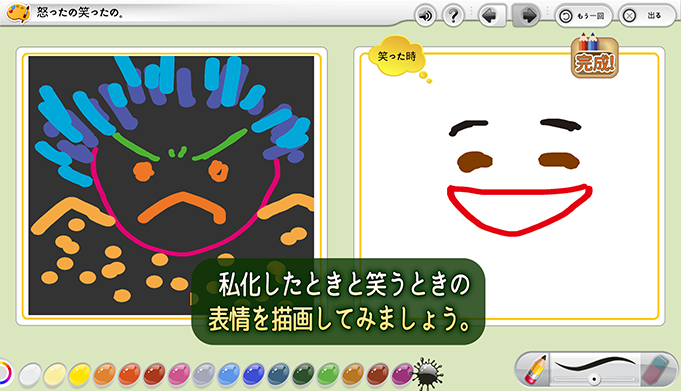Advance with the right arrow button

tap(526, 16)
